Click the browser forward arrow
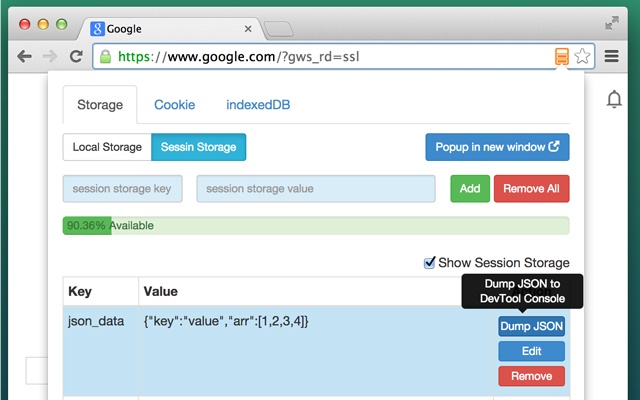This screenshot has width=640, height=400. point(49,56)
